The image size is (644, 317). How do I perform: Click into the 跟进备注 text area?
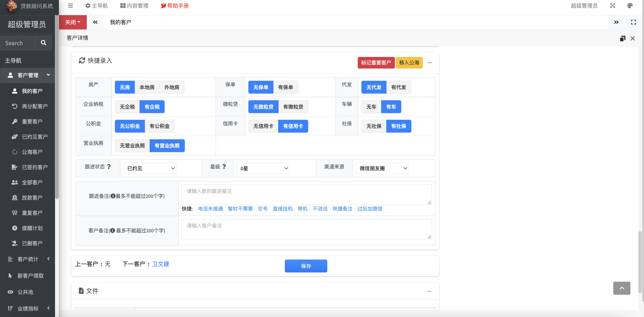coord(306,195)
